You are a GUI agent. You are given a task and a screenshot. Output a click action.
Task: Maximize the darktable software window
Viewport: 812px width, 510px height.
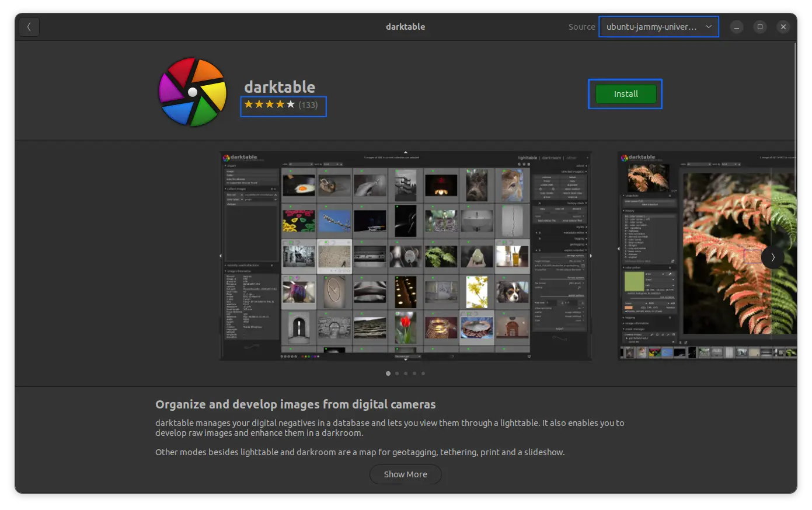(x=760, y=27)
